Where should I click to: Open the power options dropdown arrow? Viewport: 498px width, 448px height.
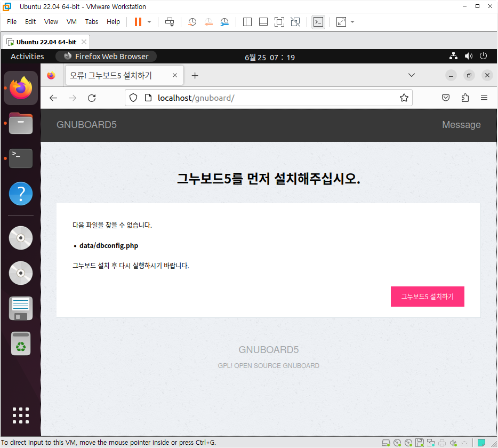(149, 22)
